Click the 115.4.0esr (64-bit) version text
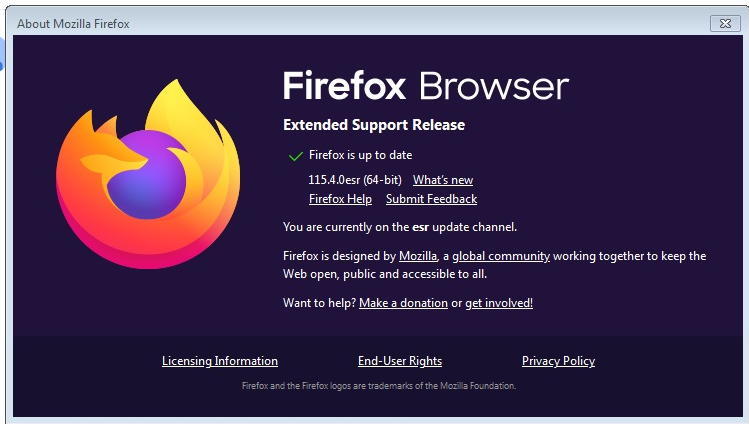749x424 pixels. [x=355, y=180]
